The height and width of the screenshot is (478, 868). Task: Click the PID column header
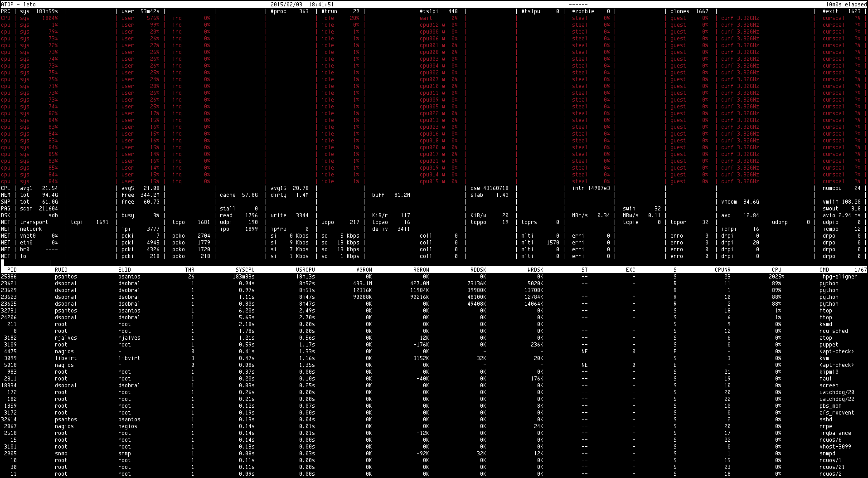point(12,270)
